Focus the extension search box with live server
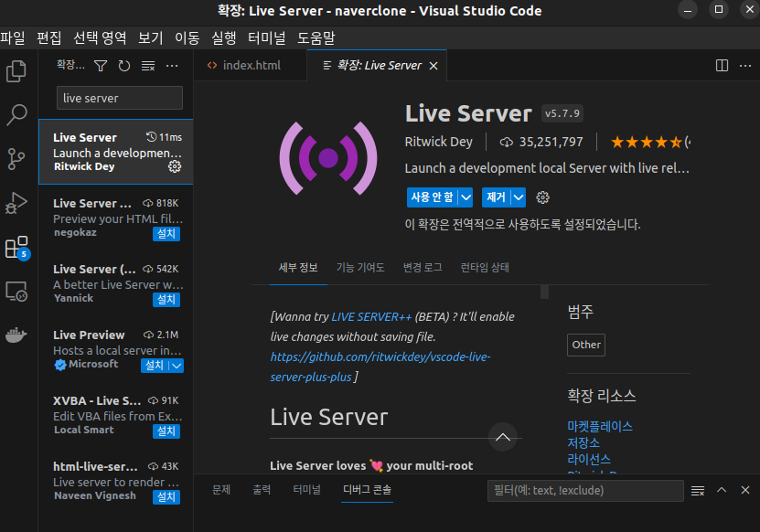The image size is (760, 532). [x=120, y=98]
